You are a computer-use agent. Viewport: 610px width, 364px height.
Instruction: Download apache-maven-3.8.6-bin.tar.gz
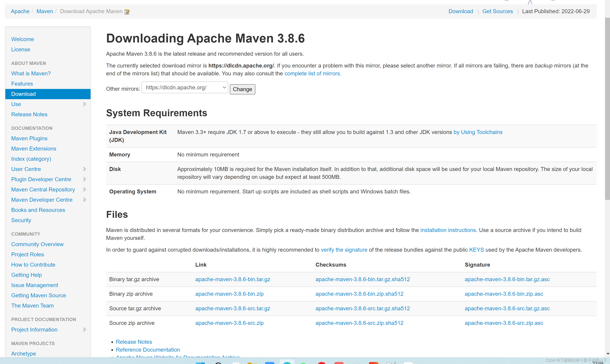[x=233, y=279]
